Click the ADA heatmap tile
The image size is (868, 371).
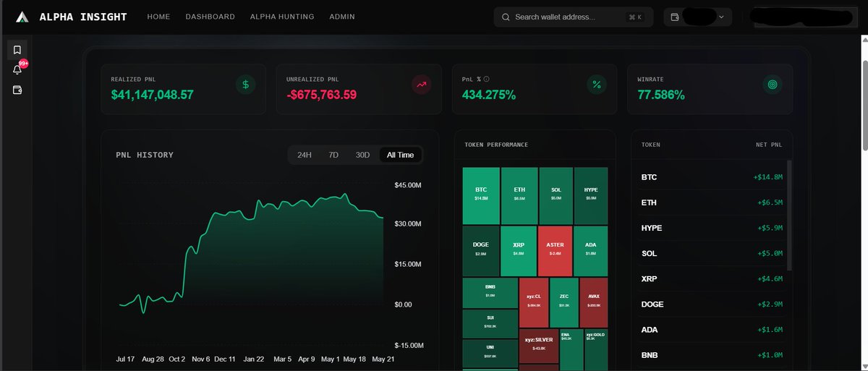pyautogui.click(x=591, y=250)
